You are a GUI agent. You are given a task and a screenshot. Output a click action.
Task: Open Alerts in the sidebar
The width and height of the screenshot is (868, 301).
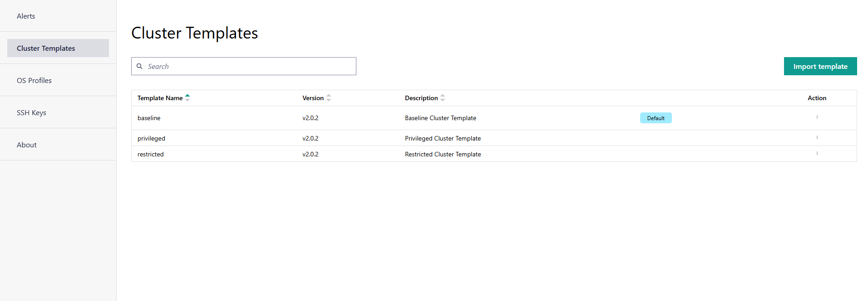click(x=58, y=16)
